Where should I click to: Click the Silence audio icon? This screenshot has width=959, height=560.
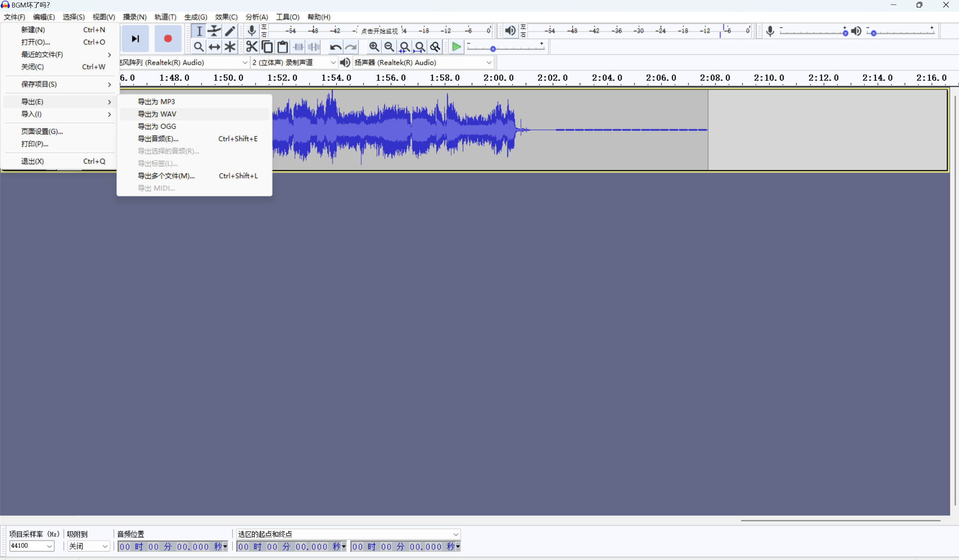(314, 47)
